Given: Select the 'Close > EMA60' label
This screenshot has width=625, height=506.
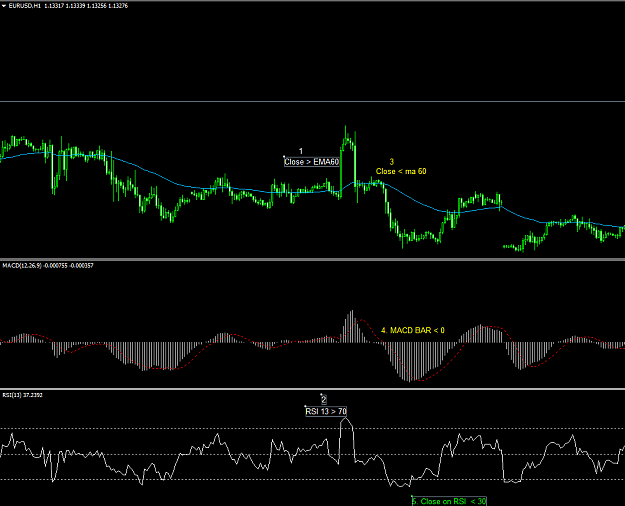Looking at the screenshot, I should click(312, 162).
